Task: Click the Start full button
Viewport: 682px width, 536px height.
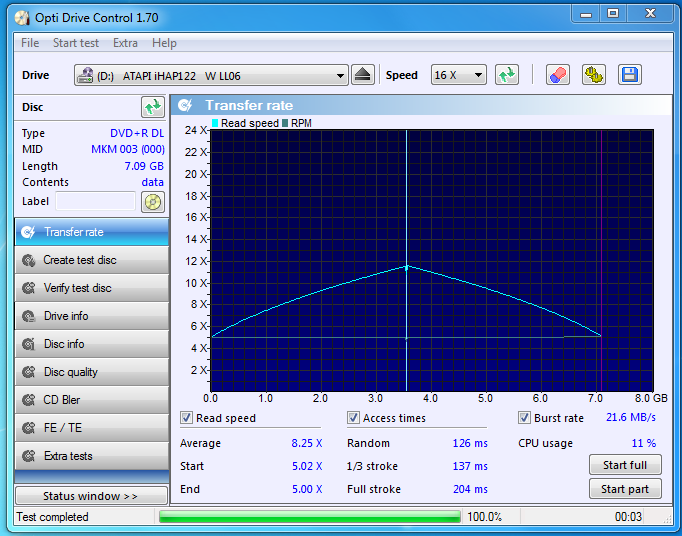Action: pyautogui.click(x=625, y=465)
